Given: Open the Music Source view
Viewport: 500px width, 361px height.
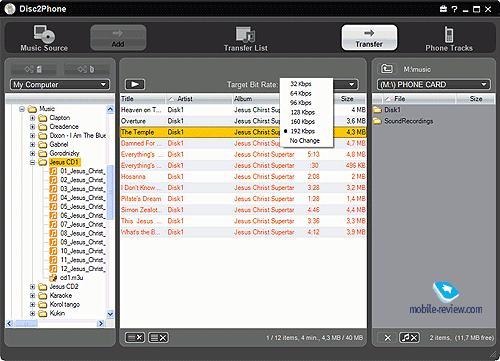Looking at the screenshot, I should [44, 38].
